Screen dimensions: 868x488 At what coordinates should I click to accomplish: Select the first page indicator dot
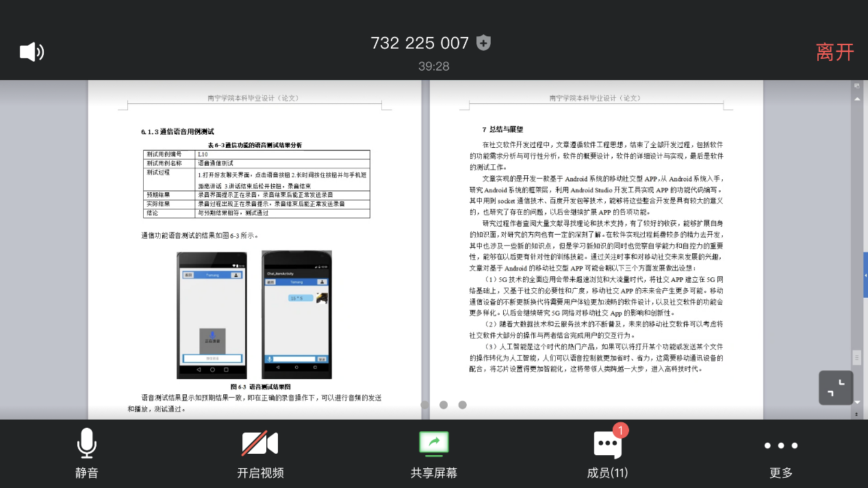click(x=424, y=404)
